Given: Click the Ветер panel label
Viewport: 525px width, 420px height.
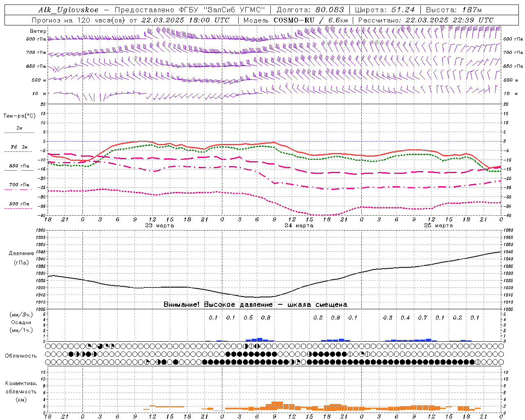Looking at the screenshot, I should click(x=38, y=31).
